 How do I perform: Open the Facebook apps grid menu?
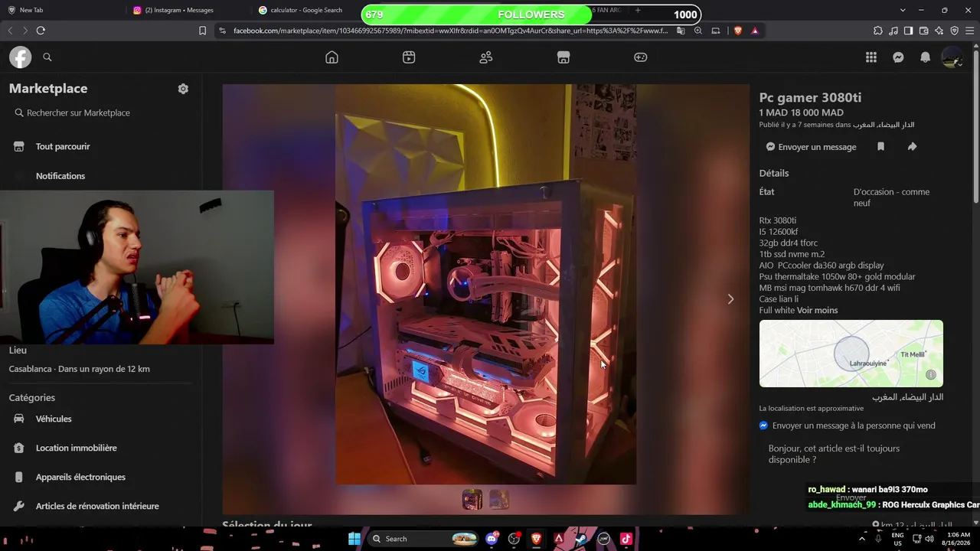point(871,57)
